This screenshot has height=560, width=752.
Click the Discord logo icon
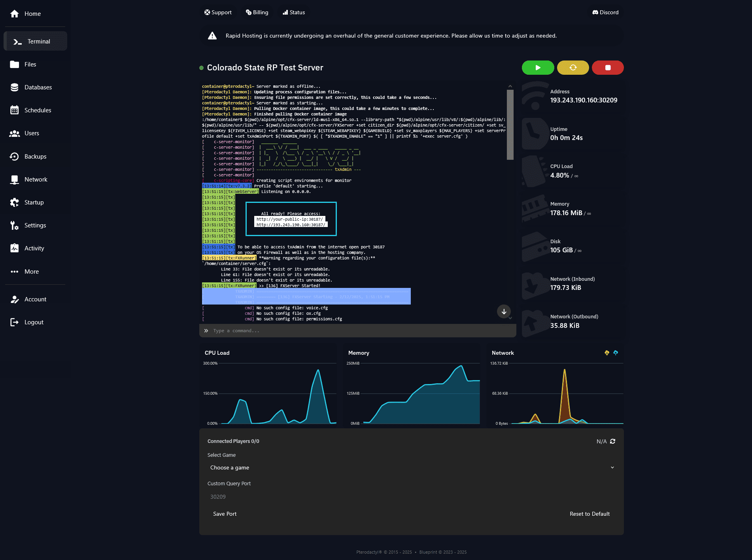595,12
